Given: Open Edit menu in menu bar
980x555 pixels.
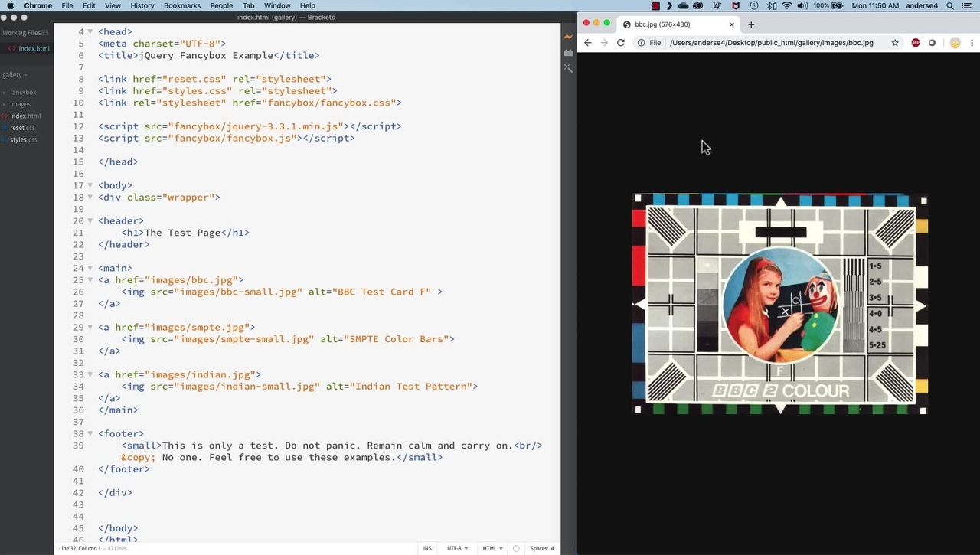Looking at the screenshot, I should pos(89,5).
